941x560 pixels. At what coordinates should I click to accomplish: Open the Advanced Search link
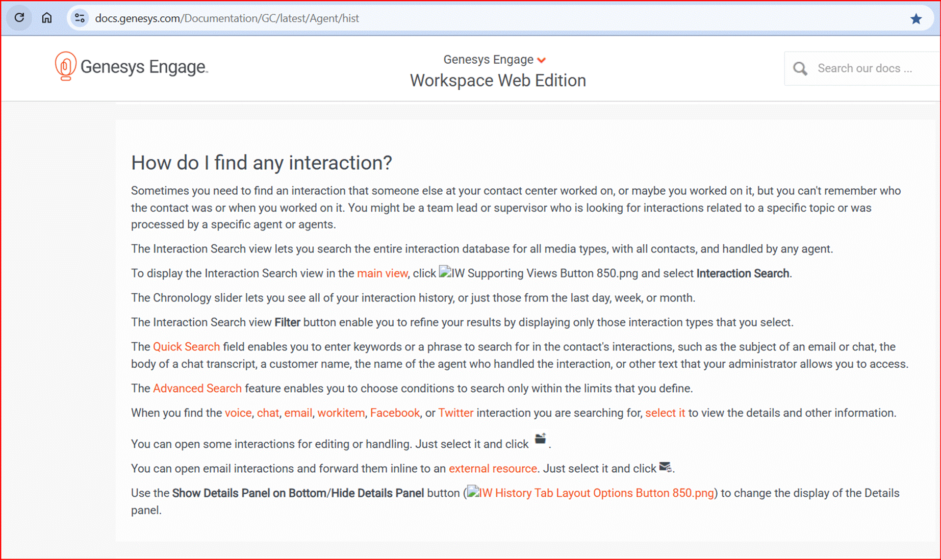click(x=197, y=389)
